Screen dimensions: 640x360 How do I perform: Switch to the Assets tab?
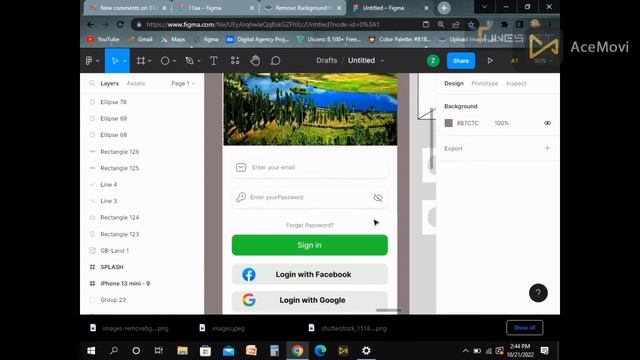point(136,83)
